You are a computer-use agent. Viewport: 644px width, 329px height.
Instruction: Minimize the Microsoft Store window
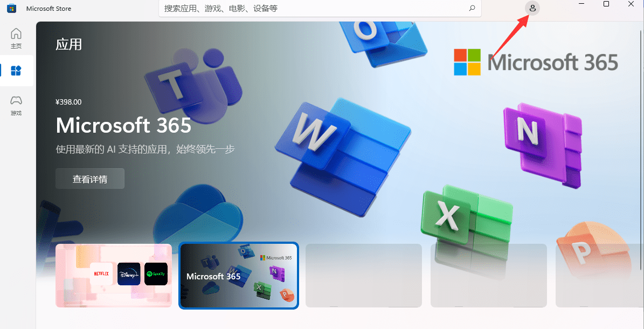pos(581,4)
